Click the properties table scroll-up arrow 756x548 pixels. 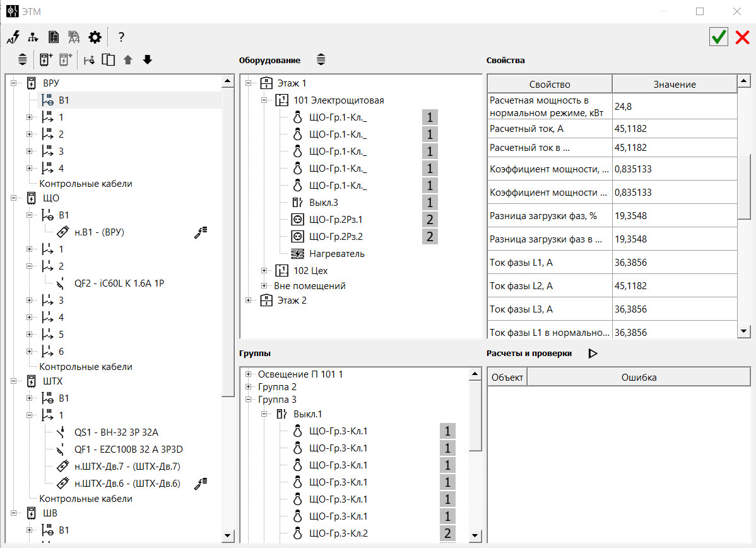click(x=744, y=81)
